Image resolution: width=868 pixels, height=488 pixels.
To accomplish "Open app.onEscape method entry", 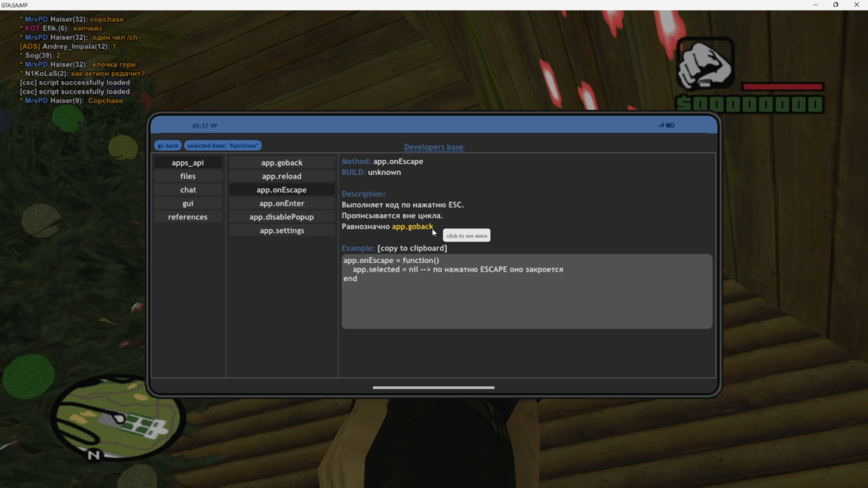I will pos(282,190).
